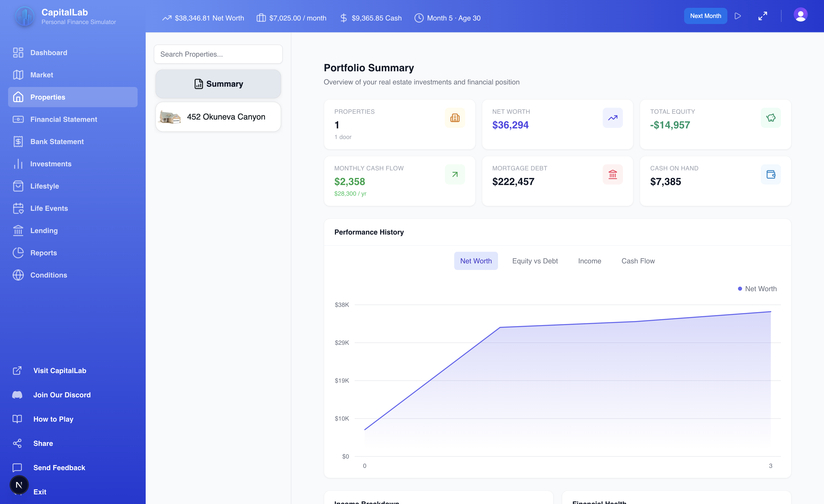Select the Summary tab in Properties

(218, 84)
